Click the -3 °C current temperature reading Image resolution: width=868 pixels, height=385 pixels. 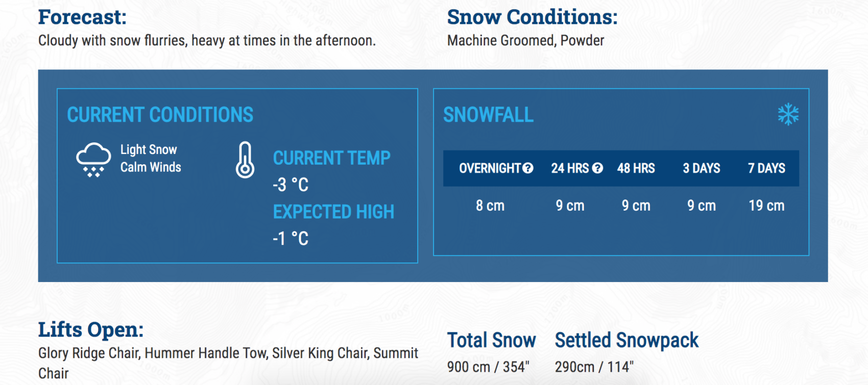(x=291, y=185)
